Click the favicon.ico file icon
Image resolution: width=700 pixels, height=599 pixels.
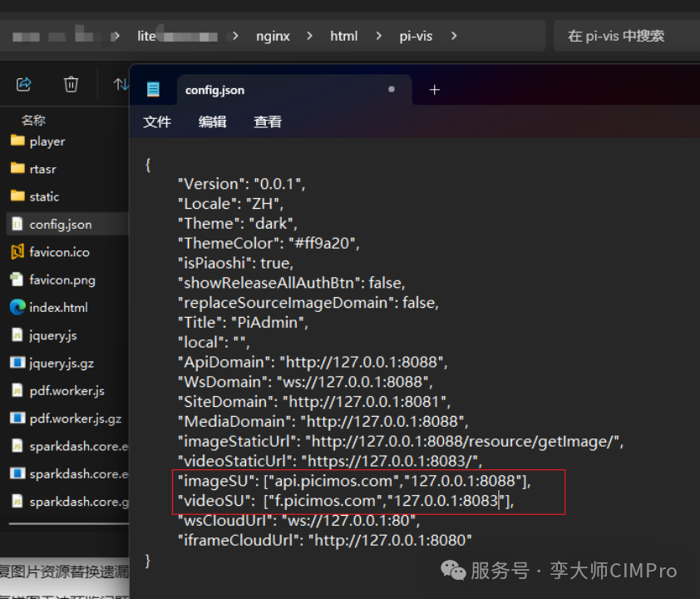click(x=17, y=251)
